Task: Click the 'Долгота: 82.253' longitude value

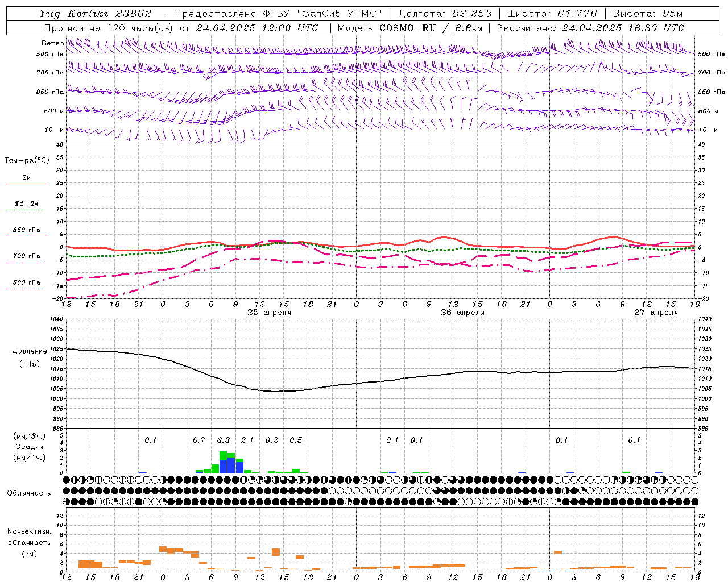Action: click(445, 14)
